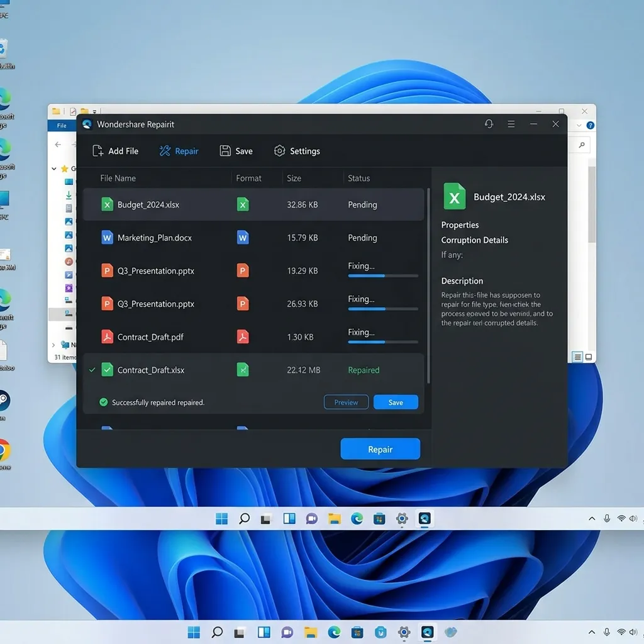Click Add File in Repairit toolbar
The width and height of the screenshot is (644, 644).
click(116, 151)
